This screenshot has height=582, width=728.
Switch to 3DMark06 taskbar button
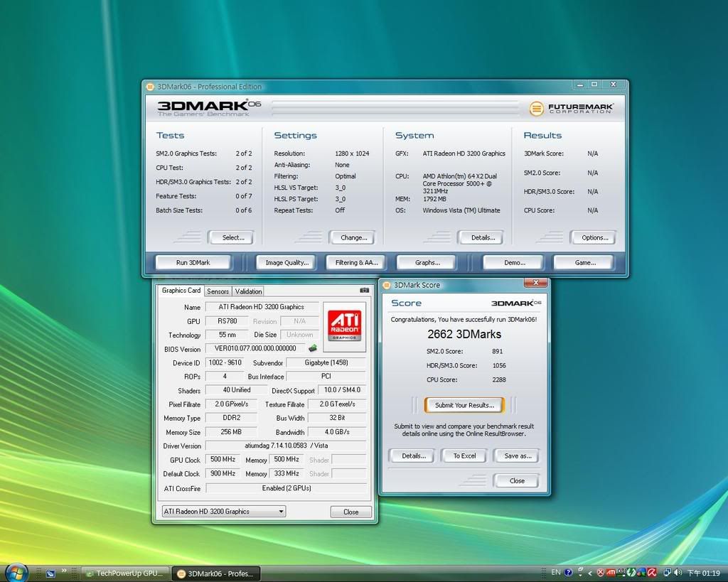(216, 573)
